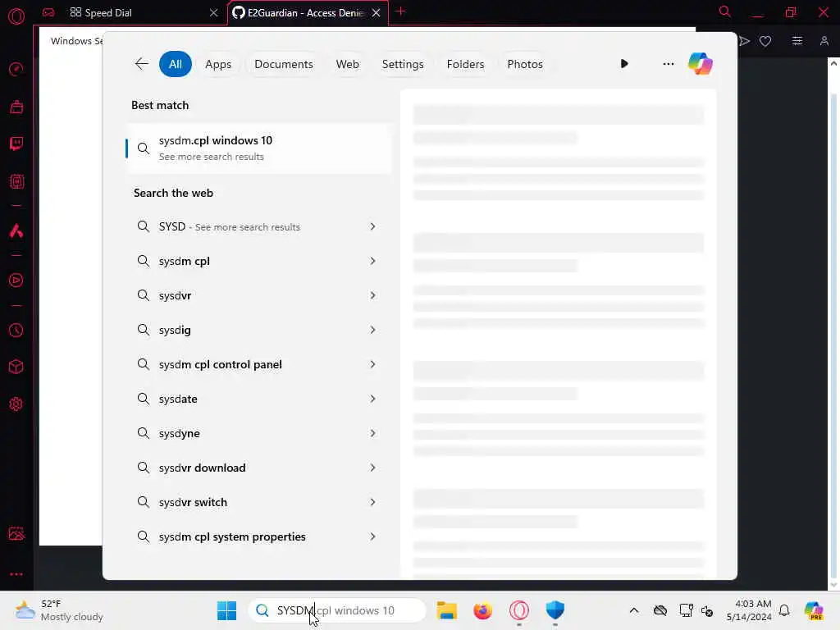
Task: Open the Windows Start button
Action: pyautogui.click(x=226, y=610)
